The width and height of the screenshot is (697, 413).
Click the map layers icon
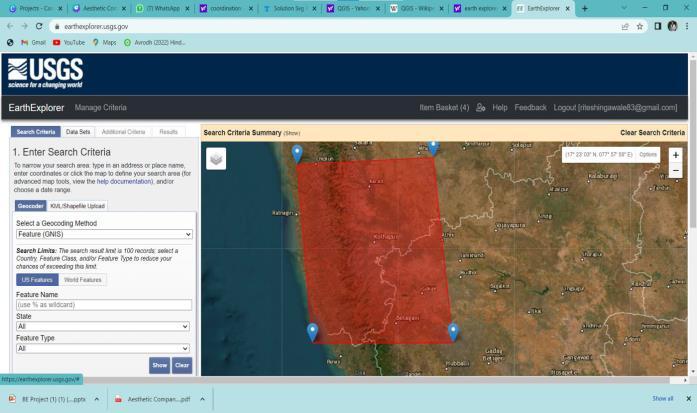(x=216, y=159)
